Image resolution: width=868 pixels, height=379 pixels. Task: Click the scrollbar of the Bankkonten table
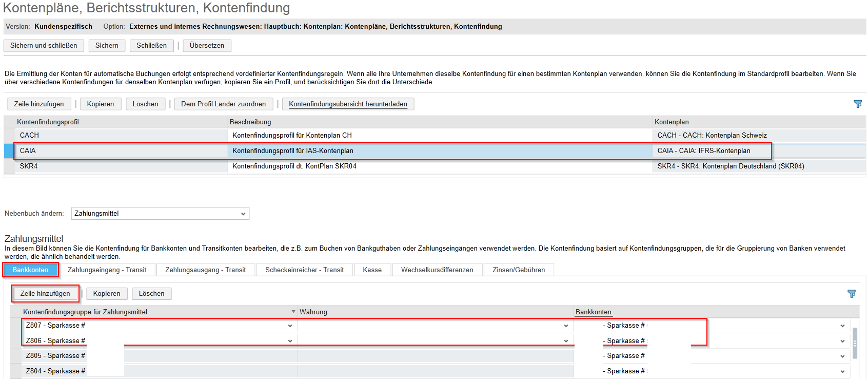pyautogui.click(x=855, y=343)
